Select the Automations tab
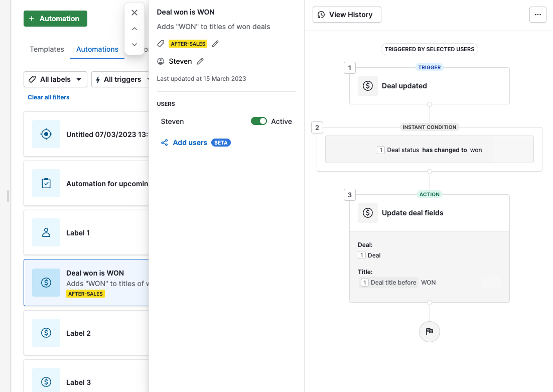 point(97,49)
